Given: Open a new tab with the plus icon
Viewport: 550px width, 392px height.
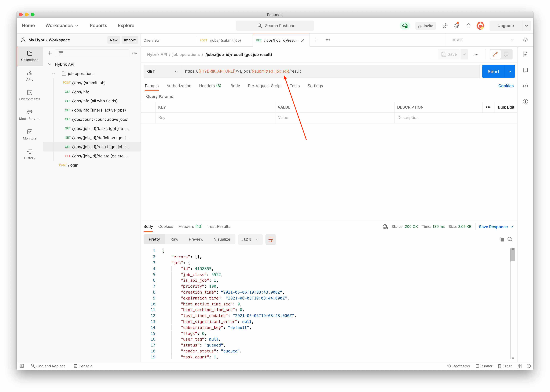Looking at the screenshot, I should [x=316, y=40].
